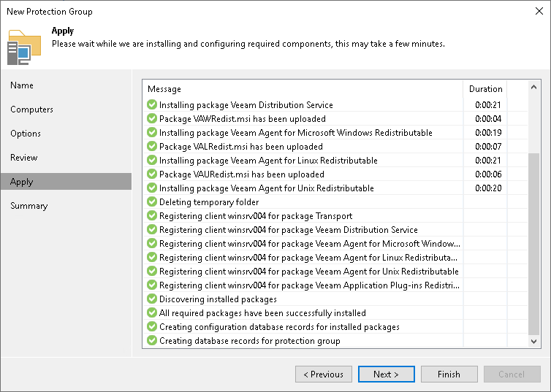The height and width of the screenshot is (392, 551).
Task: Click duration 0:00:19 for Windows Redistributable install
Action: 488,133
